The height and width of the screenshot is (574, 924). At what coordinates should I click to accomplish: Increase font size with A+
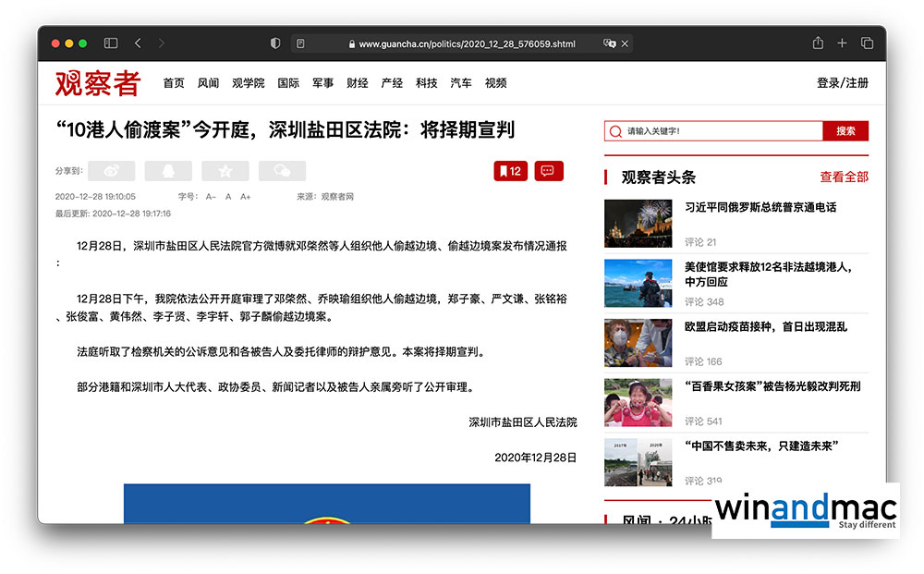click(246, 197)
